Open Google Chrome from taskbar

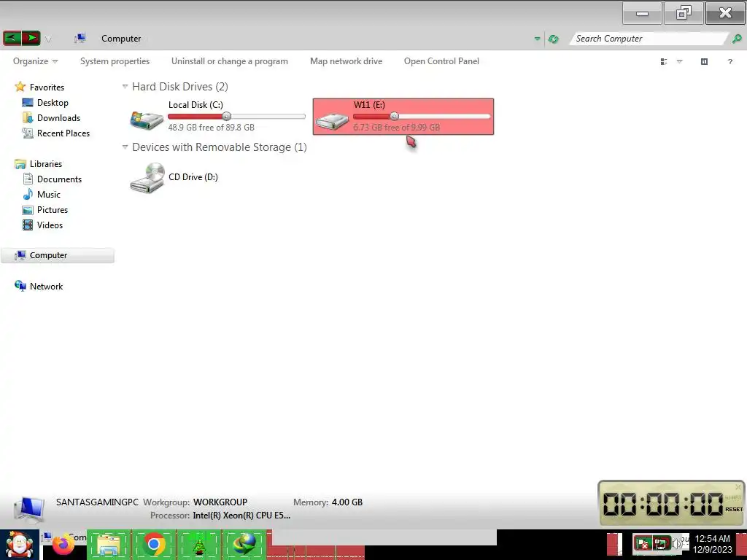coord(153,544)
